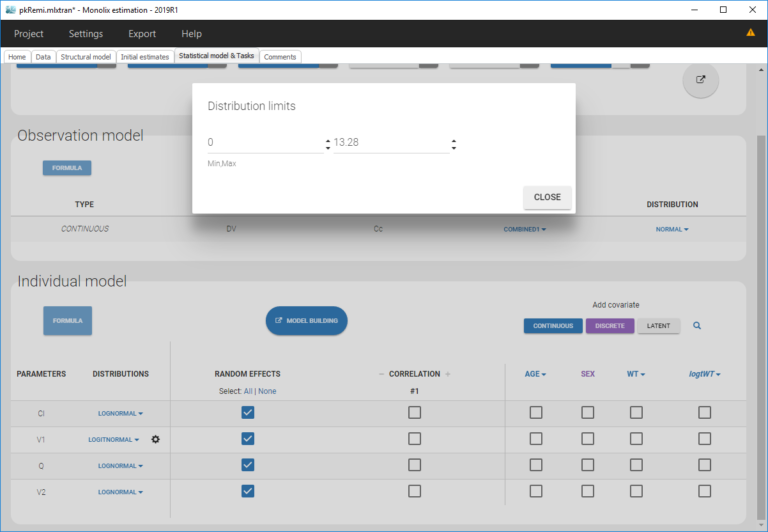Click the warning triangle icon in menu bar
The height and width of the screenshot is (532, 768).
(750, 33)
